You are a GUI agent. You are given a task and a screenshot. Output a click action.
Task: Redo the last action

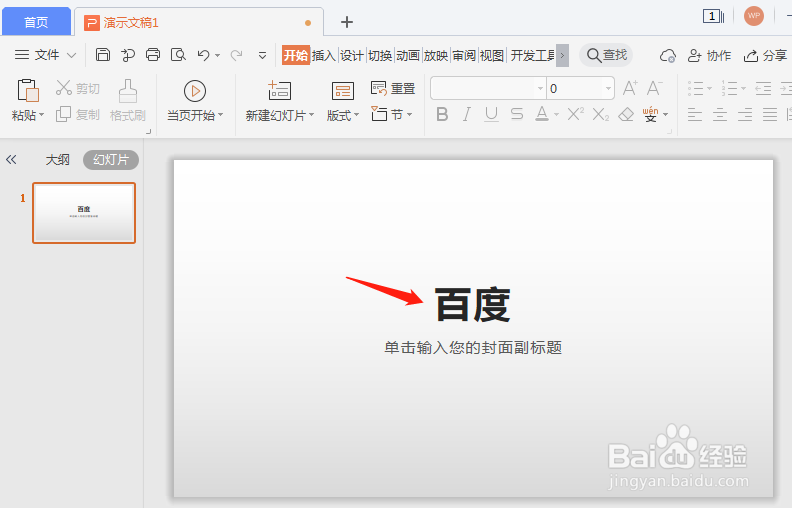(x=236, y=55)
